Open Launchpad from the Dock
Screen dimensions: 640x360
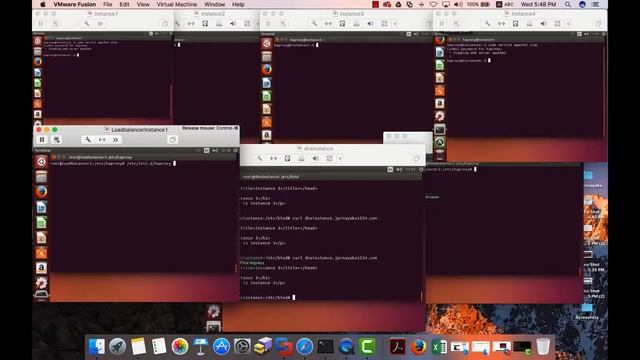118,347
